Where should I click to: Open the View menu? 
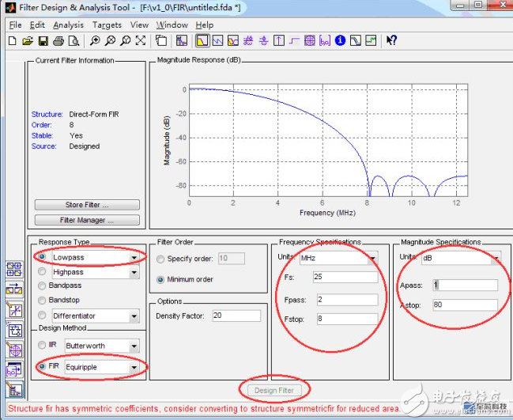coord(139,25)
